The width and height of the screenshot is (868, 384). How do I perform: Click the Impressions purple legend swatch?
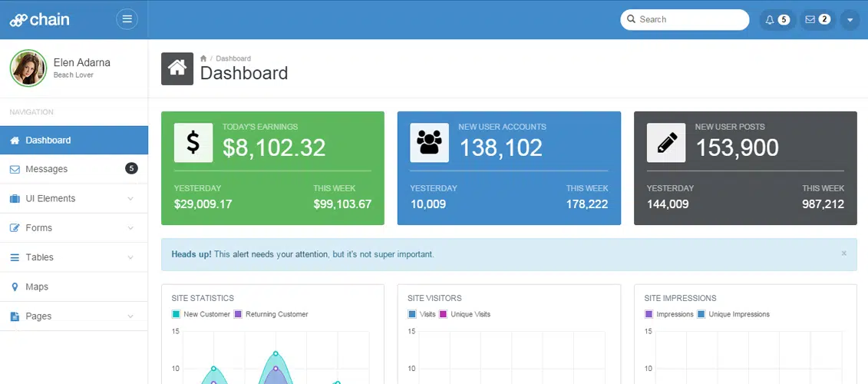(x=649, y=314)
